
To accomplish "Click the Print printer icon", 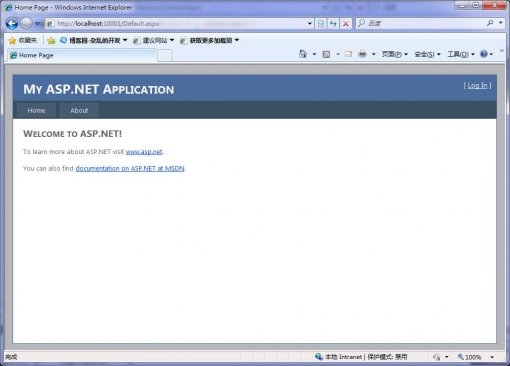I will [x=362, y=54].
